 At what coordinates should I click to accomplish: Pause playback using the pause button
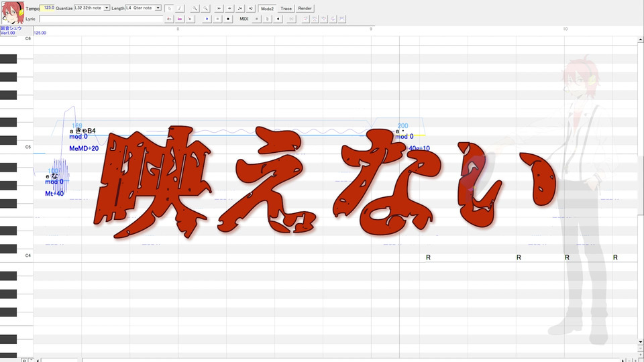point(217,19)
